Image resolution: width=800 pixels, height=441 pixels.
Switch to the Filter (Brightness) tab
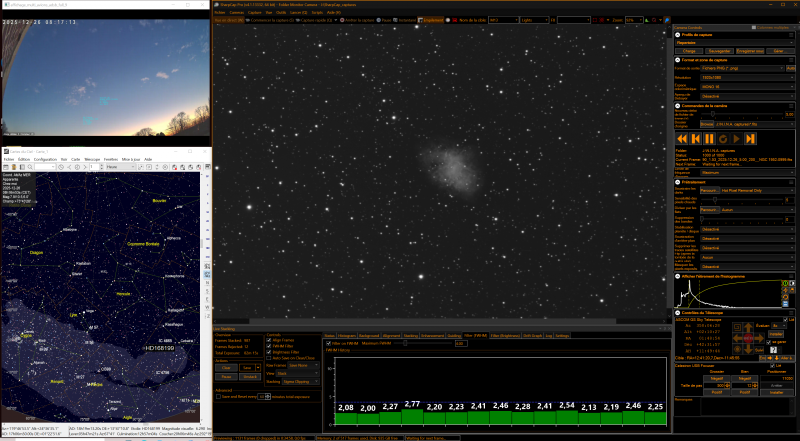pyautogui.click(x=505, y=335)
